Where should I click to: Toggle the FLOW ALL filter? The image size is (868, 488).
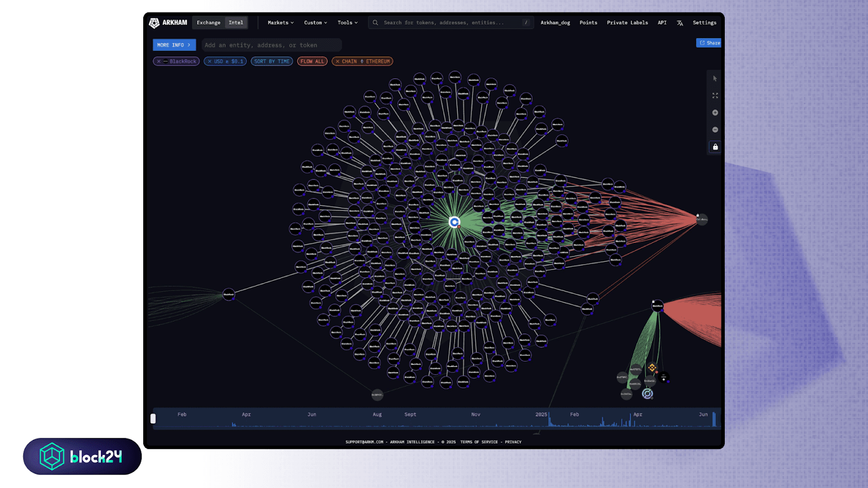pyautogui.click(x=312, y=61)
